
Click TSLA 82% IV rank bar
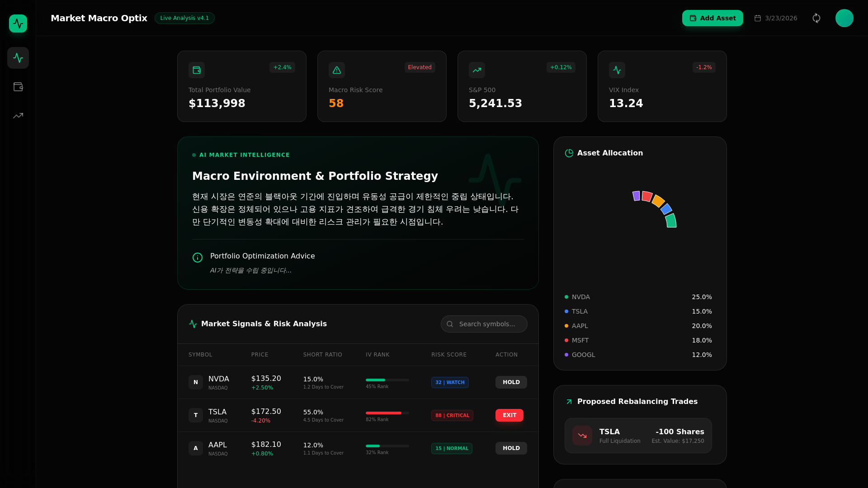[x=387, y=413]
